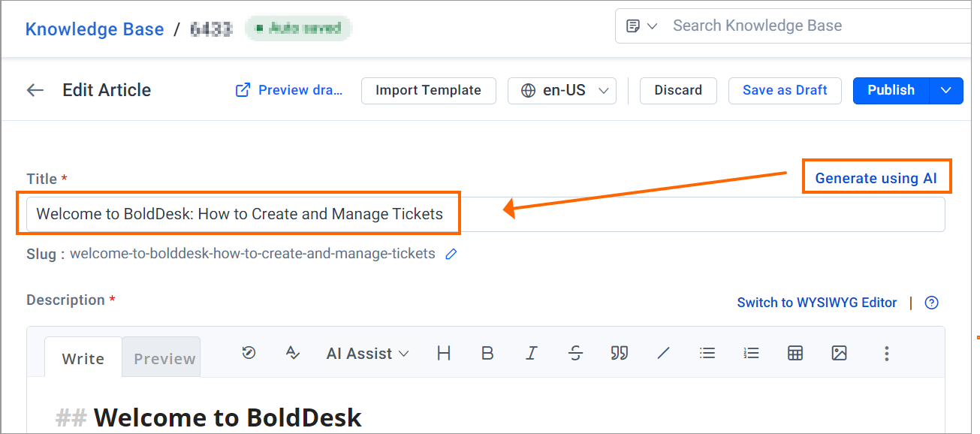This screenshot has height=434, width=980.
Task: Select the Write tab
Action: pos(83,358)
